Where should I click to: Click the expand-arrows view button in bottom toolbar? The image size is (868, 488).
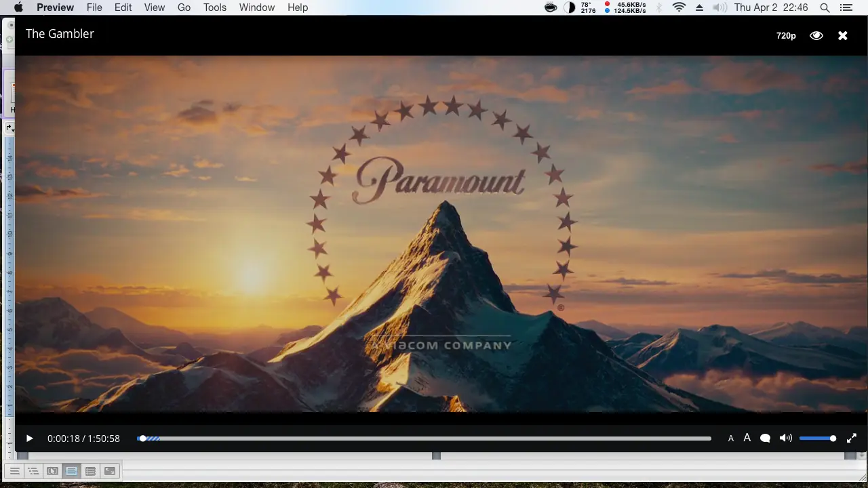(109, 471)
